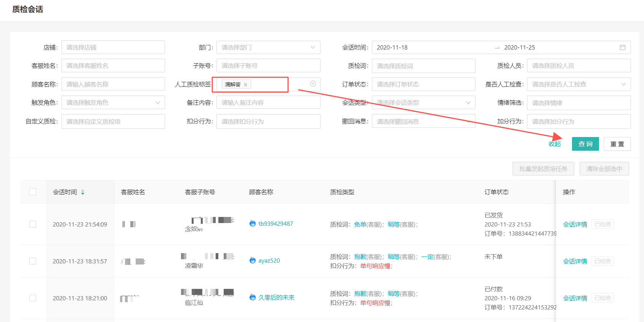Viewport: 644px width, 322px height.
Task: Open the 是否人工检查 dropdown
Action: pos(579,84)
